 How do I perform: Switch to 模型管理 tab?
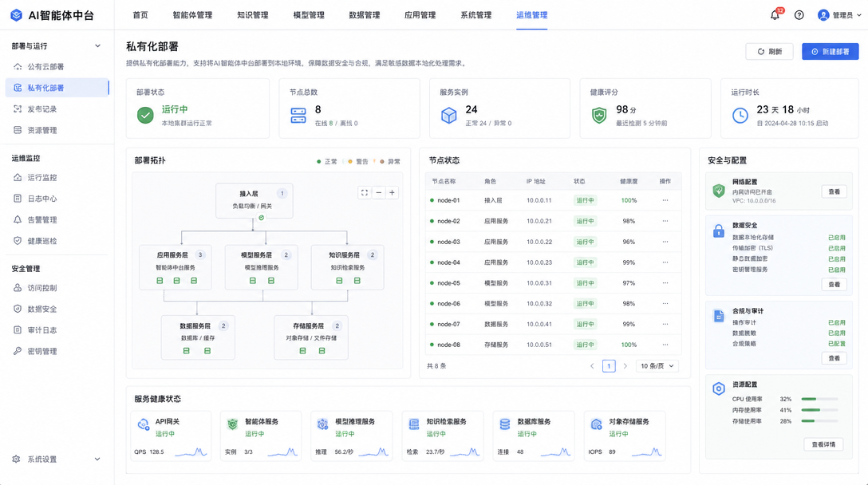[308, 15]
